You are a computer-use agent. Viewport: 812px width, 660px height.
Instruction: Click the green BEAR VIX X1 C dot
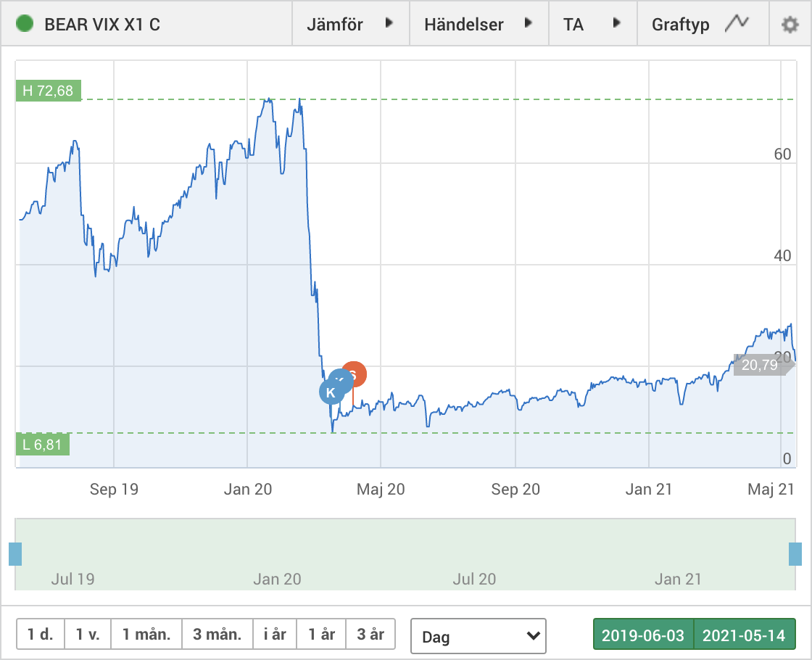[x=25, y=24]
